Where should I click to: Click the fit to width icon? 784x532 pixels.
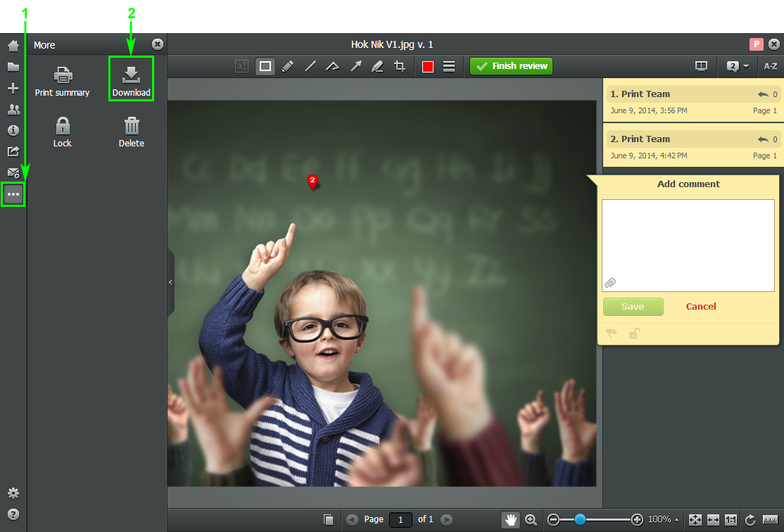pos(713,520)
